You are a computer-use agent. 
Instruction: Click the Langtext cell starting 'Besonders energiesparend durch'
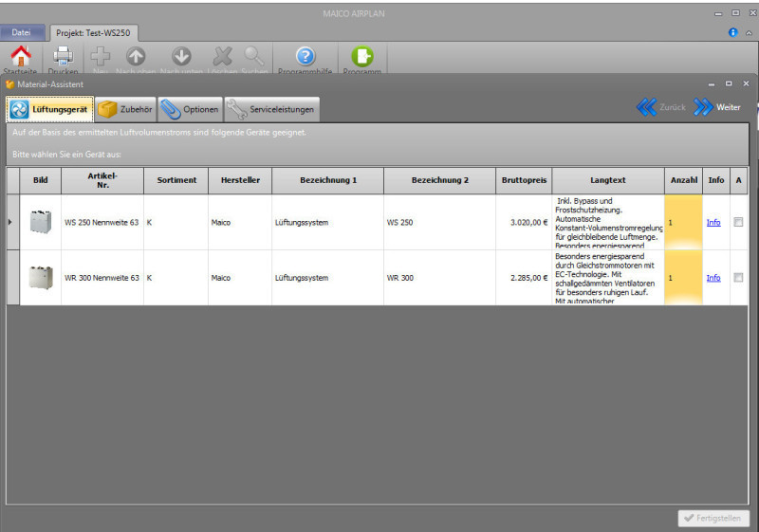coord(608,278)
